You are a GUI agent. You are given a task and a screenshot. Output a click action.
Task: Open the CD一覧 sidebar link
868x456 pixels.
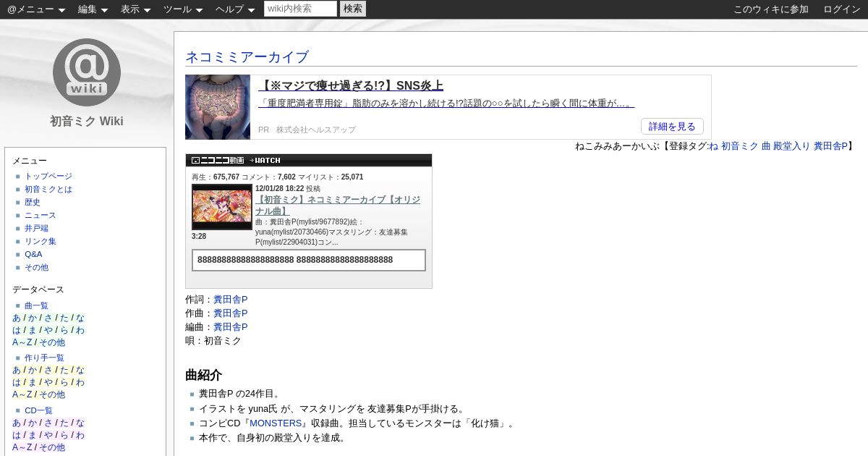[39, 411]
